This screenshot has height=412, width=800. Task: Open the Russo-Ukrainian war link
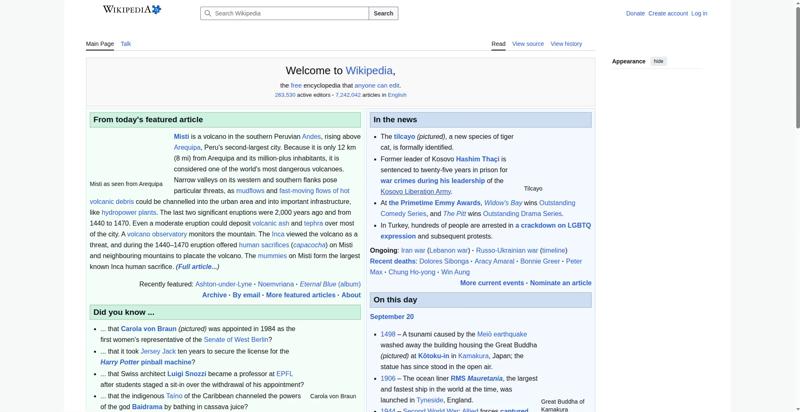point(506,250)
